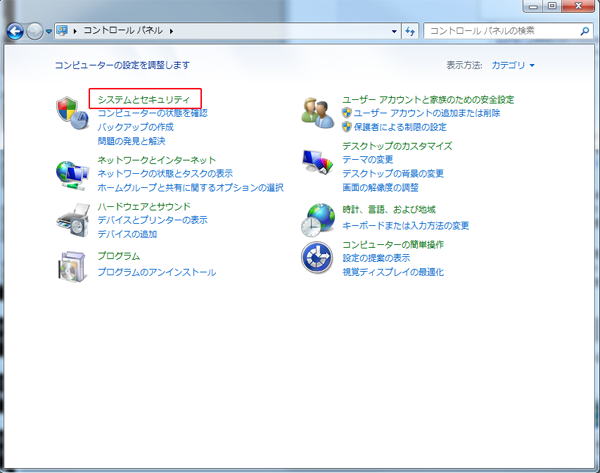Click the コントロール パネルの検索 search box
The height and width of the screenshot is (473, 600).
click(x=500, y=31)
